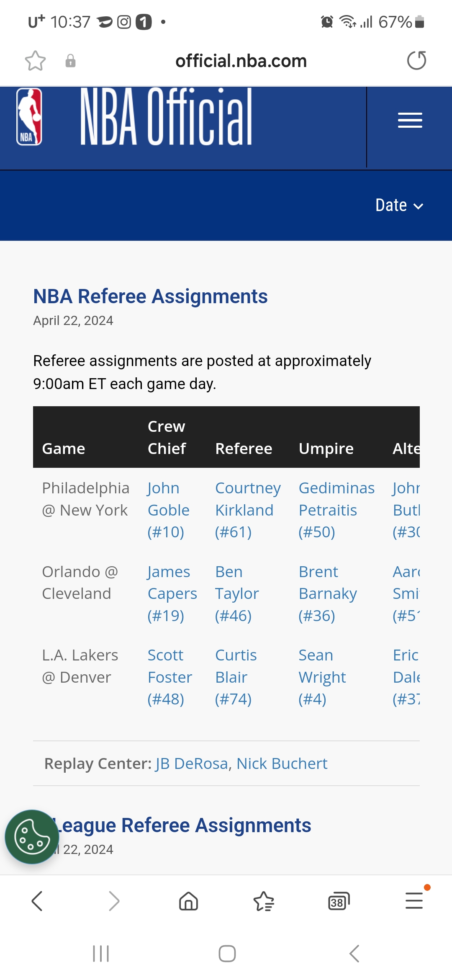Tap the Android home button
Screen dimensions: 452x980
(227, 954)
